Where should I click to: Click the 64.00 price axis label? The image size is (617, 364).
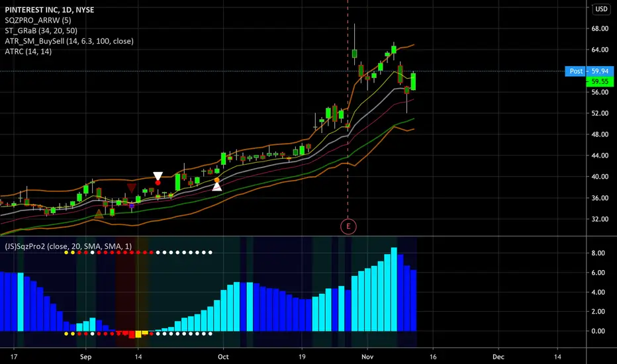600,50
